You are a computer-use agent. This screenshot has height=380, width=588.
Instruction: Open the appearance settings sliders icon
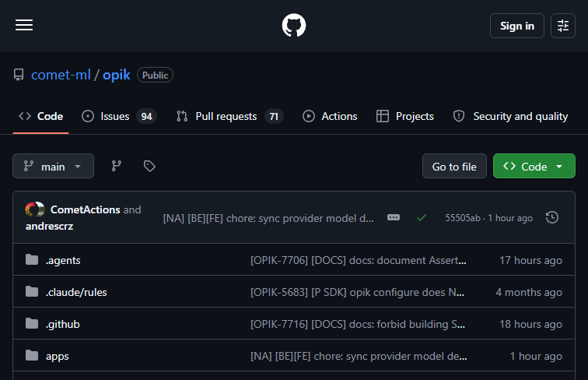(x=562, y=26)
